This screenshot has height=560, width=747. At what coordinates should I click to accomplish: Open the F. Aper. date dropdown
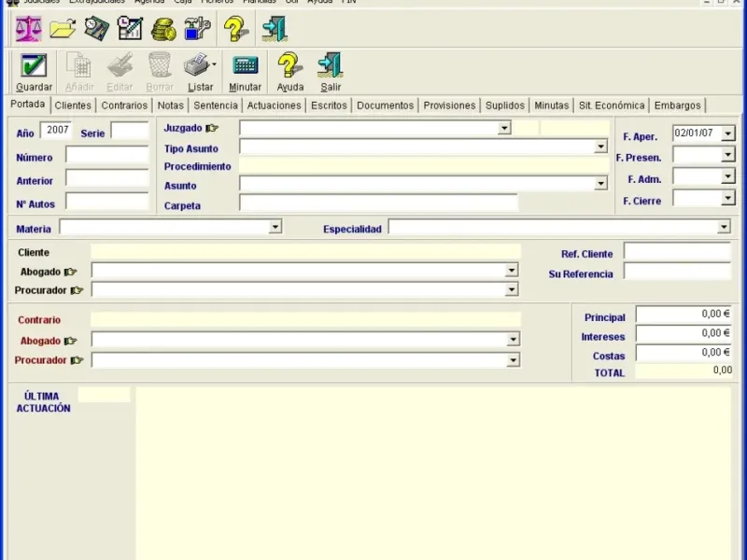click(728, 134)
